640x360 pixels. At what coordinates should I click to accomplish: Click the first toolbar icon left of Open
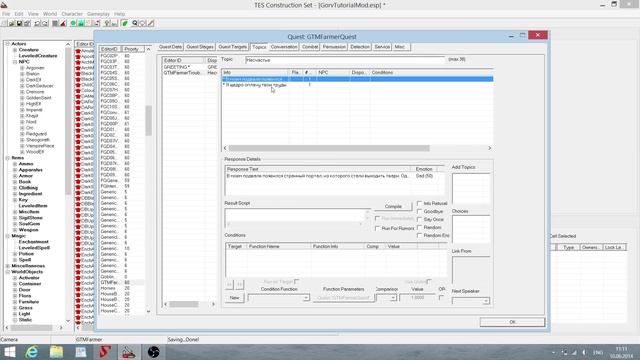pyautogui.click(x=4, y=23)
